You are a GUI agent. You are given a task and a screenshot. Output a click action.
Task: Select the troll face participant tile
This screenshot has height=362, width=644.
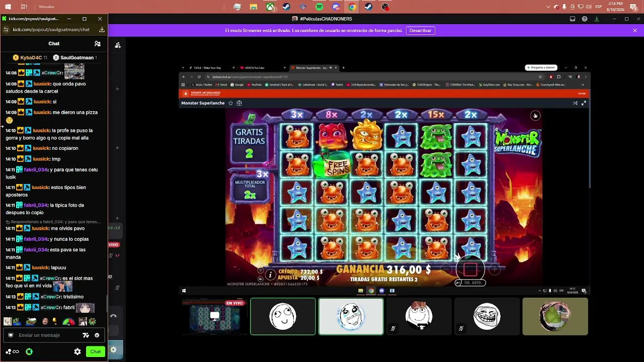point(487,316)
